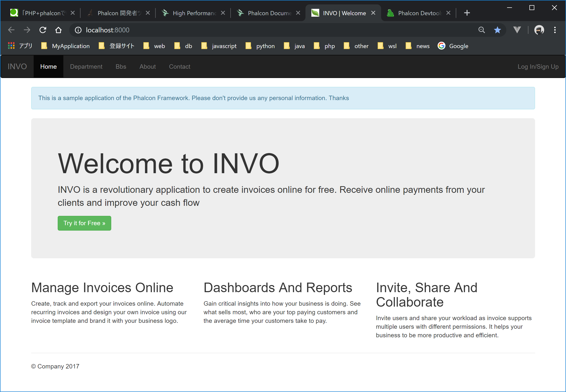Select the Department nav menu item
The height and width of the screenshot is (392, 566).
point(86,66)
